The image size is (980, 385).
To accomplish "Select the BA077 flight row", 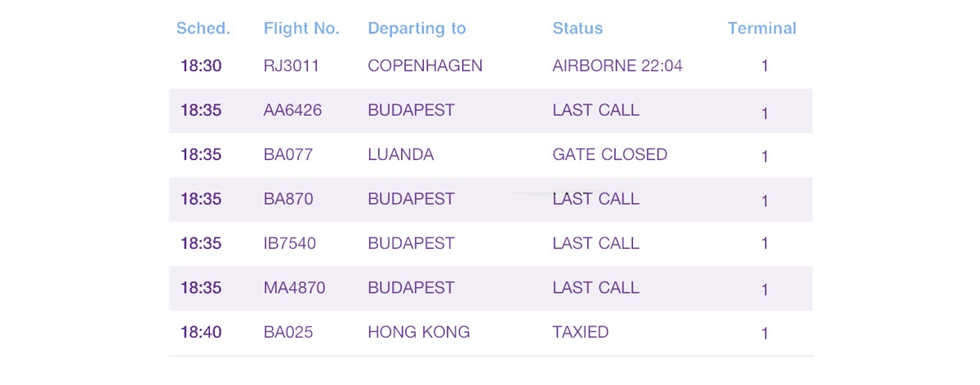I will [491, 155].
